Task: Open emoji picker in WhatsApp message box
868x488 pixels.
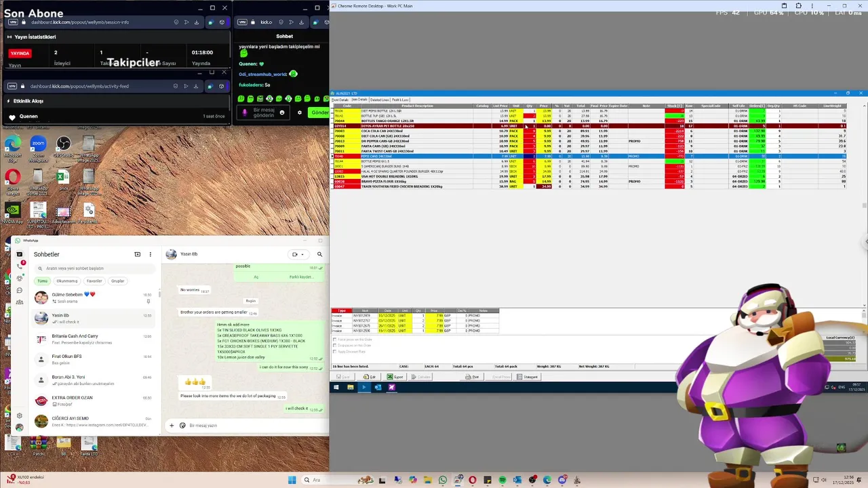Action: point(182,425)
